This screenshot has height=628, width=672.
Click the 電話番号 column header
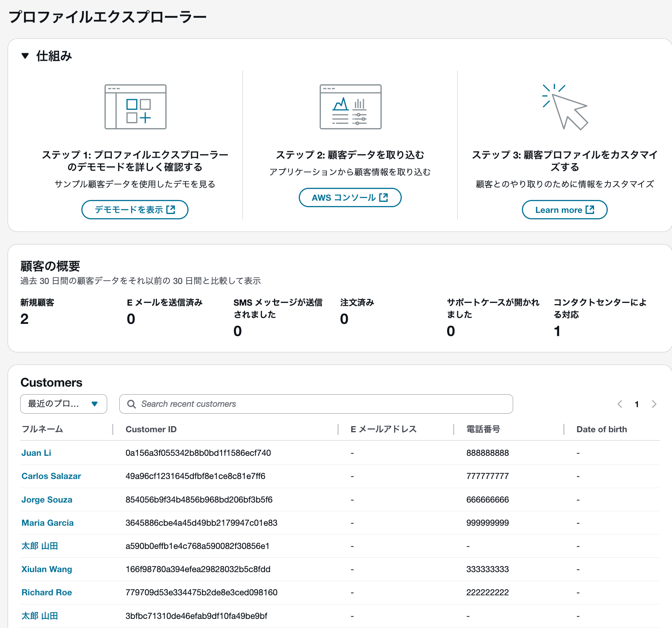point(483,429)
